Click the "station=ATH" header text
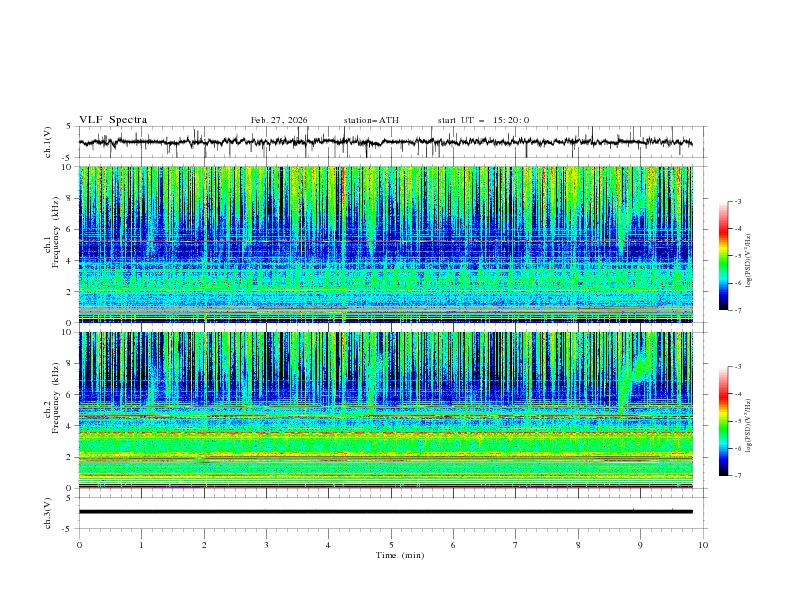This screenshot has width=792, height=612. (x=371, y=120)
